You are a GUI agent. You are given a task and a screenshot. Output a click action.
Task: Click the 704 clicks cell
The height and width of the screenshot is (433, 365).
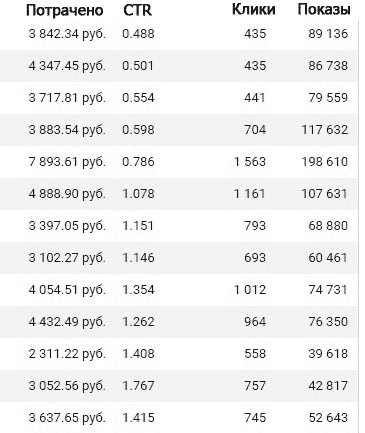(255, 130)
